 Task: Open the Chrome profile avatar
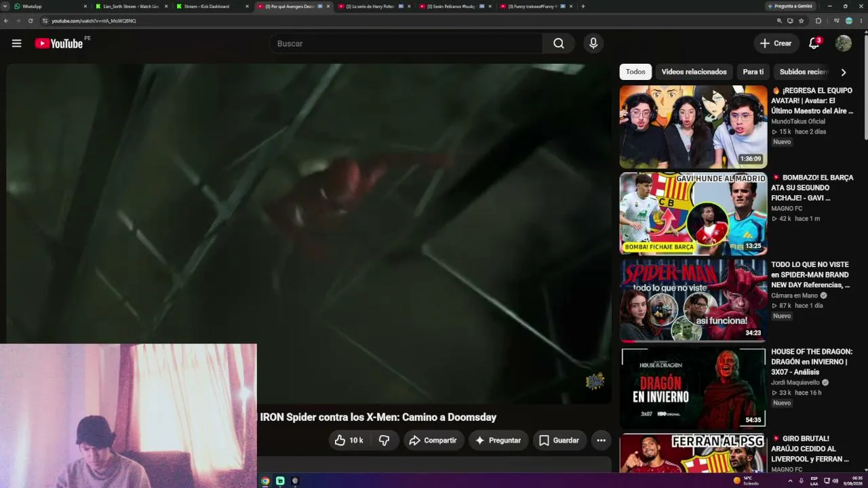pyautogui.click(x=849, y=21)
